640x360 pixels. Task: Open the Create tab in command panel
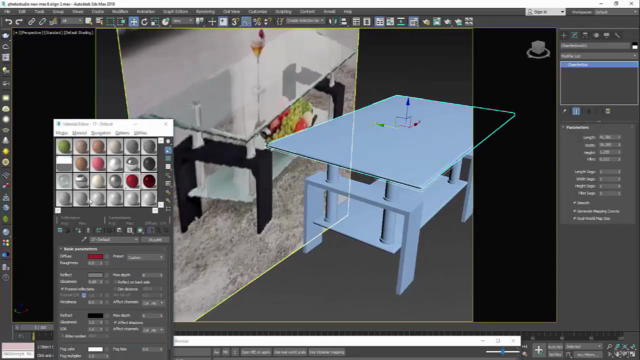(564, 36)
